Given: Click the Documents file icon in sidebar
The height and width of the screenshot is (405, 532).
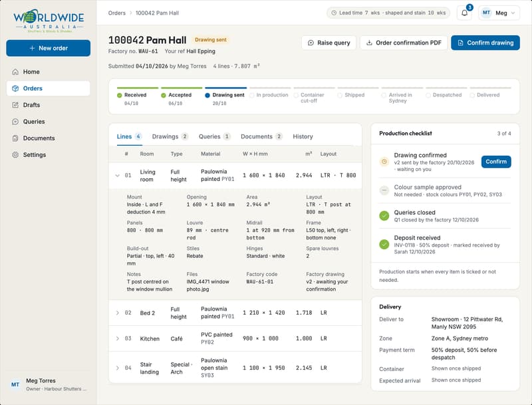Looking at the screenshot, I should [x=15, y=138].
